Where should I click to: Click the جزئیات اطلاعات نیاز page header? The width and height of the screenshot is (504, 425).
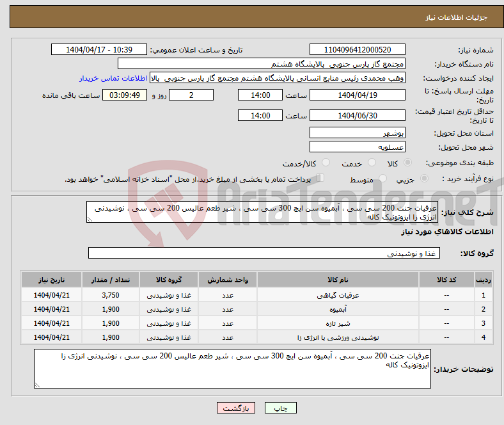tap(457, 17)
